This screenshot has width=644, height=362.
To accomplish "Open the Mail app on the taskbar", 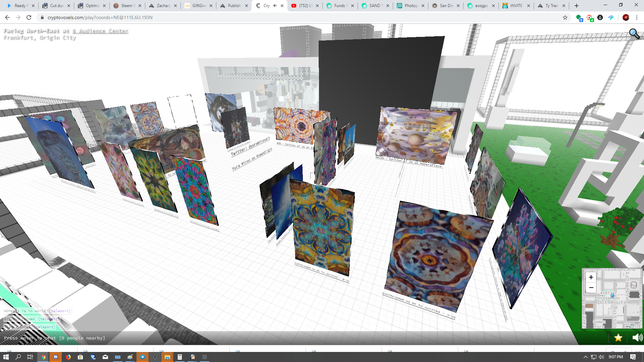I will point(105,357).
